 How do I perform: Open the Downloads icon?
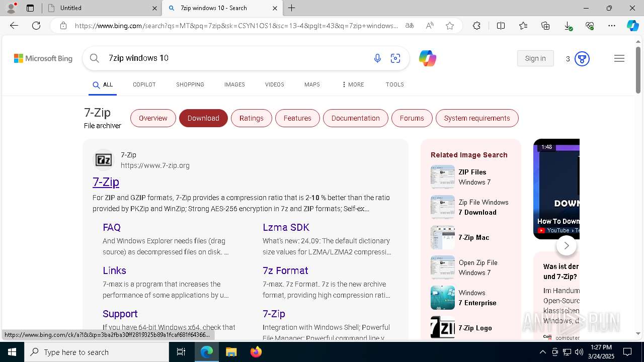(568, 26)
